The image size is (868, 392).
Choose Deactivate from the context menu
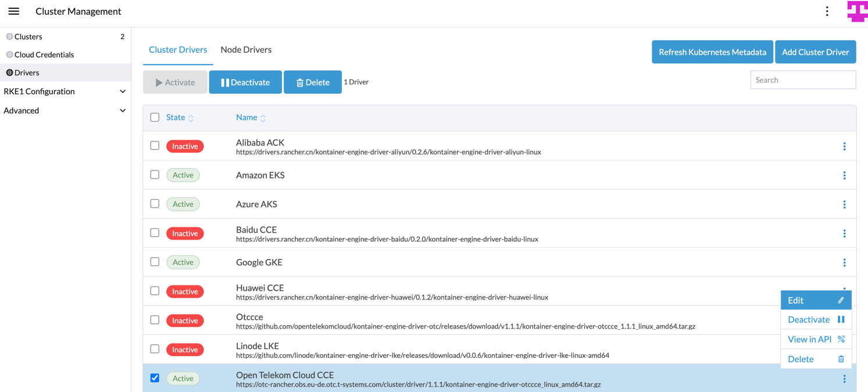[x=816, y=319]
